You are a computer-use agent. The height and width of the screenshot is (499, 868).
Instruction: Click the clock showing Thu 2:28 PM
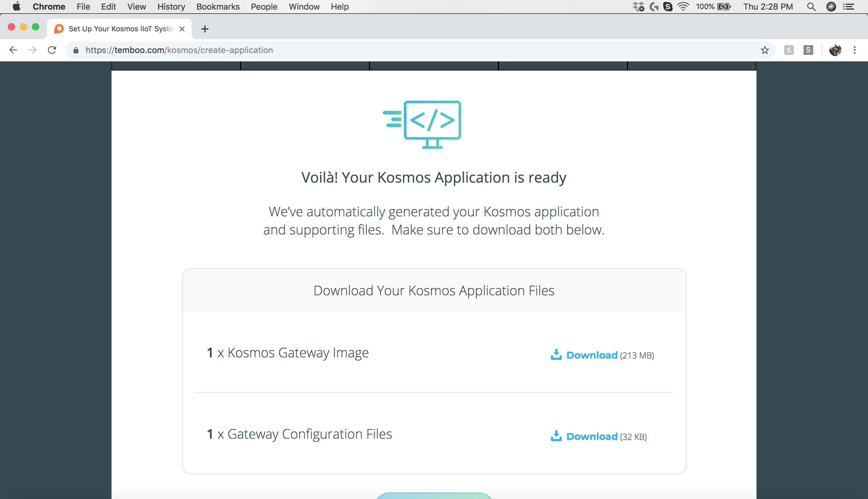[x=768, y=7]
